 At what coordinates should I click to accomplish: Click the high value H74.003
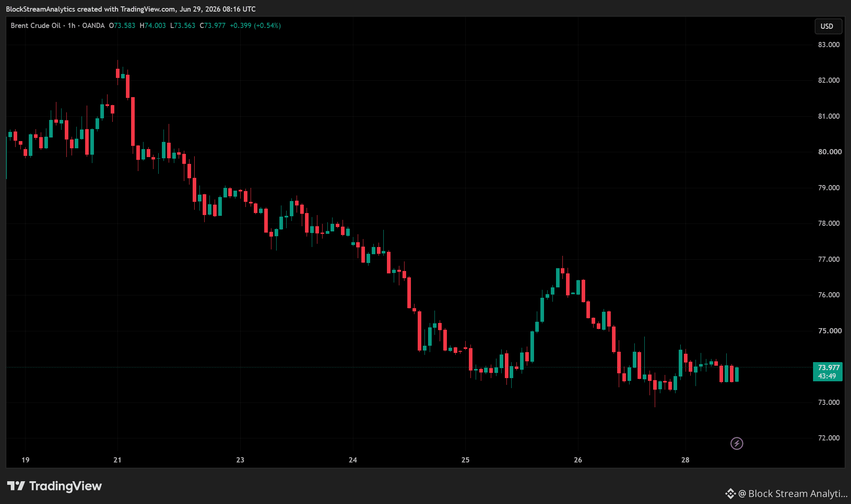tap(153, 26)
